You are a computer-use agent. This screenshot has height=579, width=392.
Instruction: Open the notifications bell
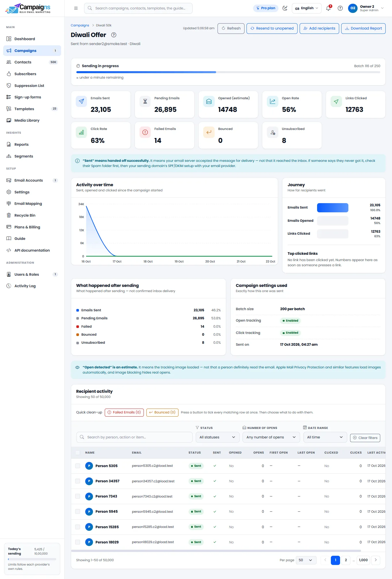[x=328, y=8]
